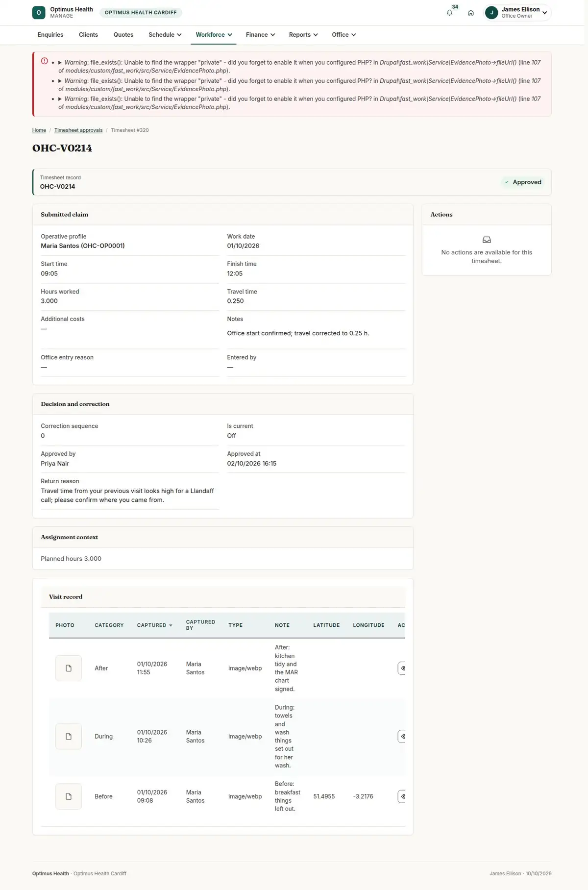Click the Planned hours 3.000 text

[71, 559]
